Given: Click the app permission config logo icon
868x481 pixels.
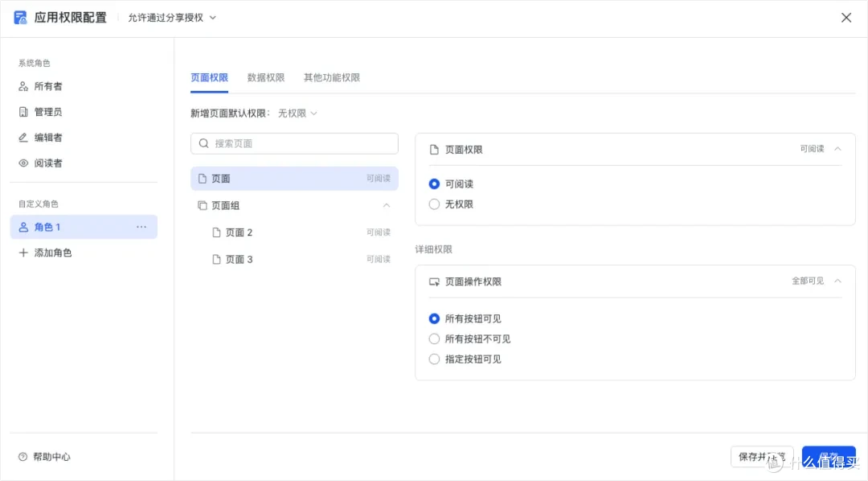Looking at the screenshot, I should pos(20,18).
